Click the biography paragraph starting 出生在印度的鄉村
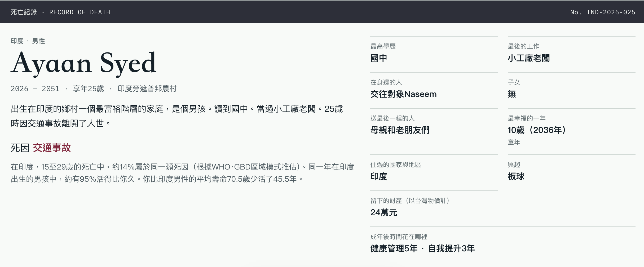The width and height of the screenshot is (644, 267). pyautogui.click(x=177, y=116)
